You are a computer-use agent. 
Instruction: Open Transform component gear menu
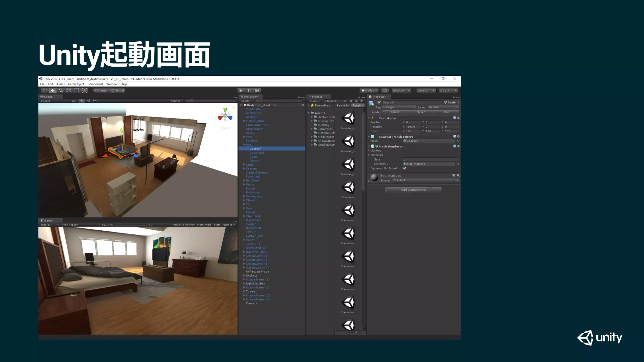458,118
